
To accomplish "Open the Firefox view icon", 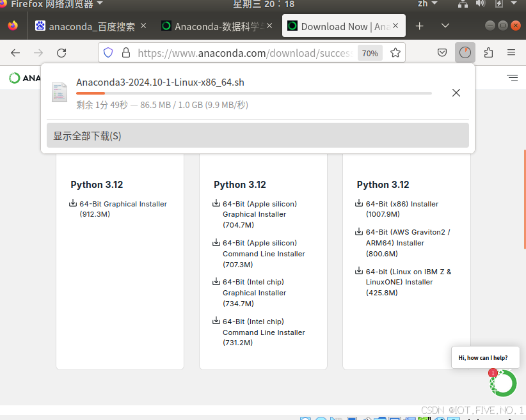I will click(x=13, y=26).
